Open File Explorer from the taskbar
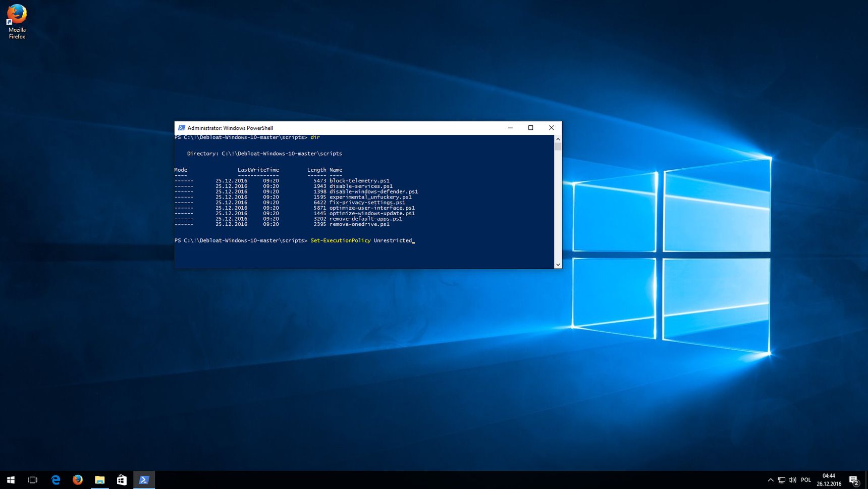Viewport: 868px width, 489px height. (99, 480)
